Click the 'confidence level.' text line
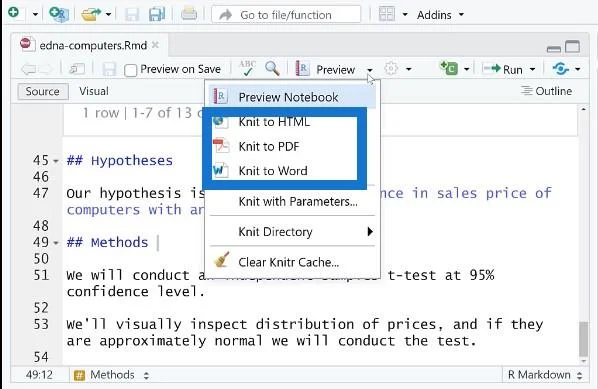 coord(136,292)
